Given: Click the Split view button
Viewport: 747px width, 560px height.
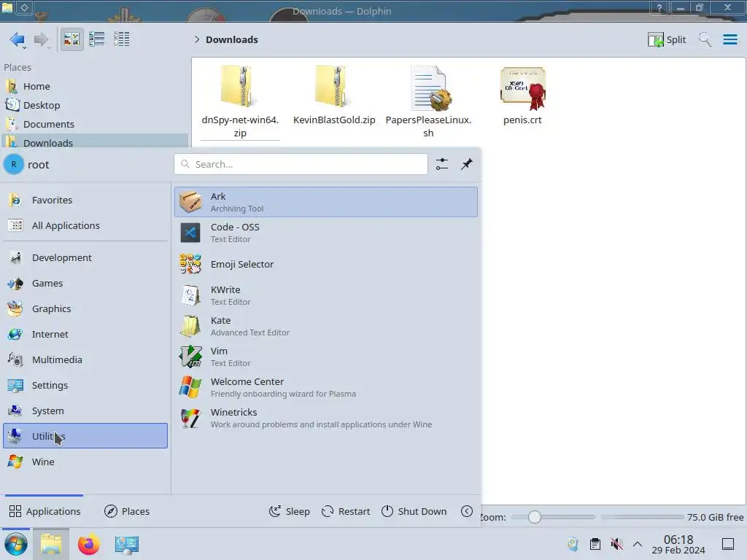Looking at the screenshot, I should pyautogui.click(x=667, y=39).
